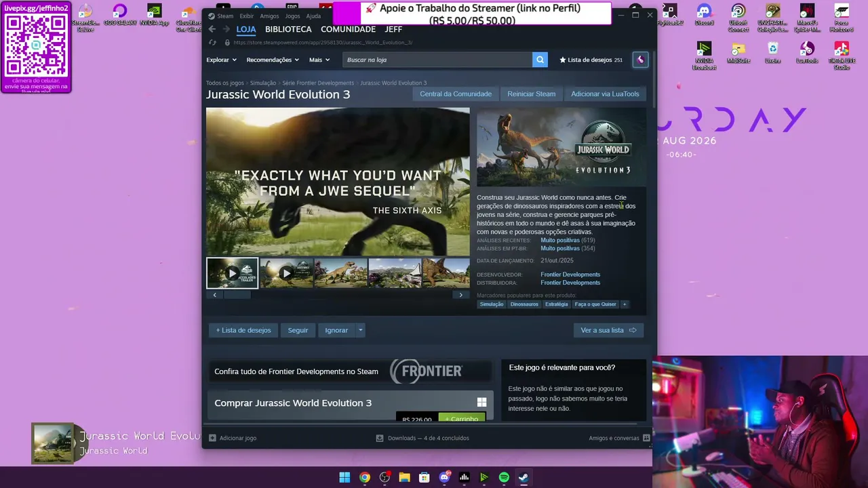Open the Jogos menu
The width and height of the screenshot is (868, 488).
(292, 16)
